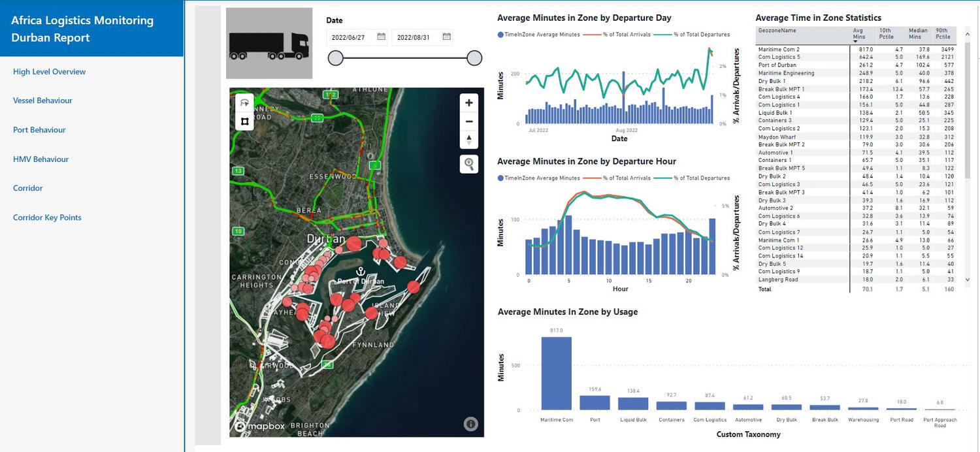Select the route lasso tool on the map

(x=244, y=103)
